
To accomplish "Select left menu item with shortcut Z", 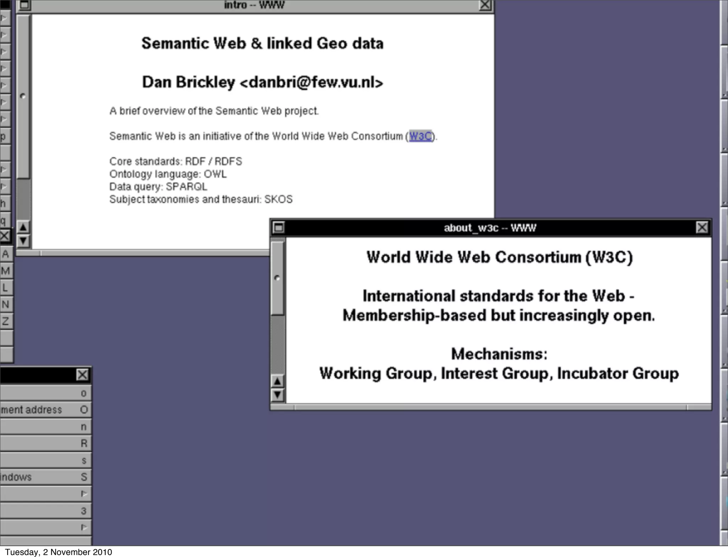I will coord(6,321).
